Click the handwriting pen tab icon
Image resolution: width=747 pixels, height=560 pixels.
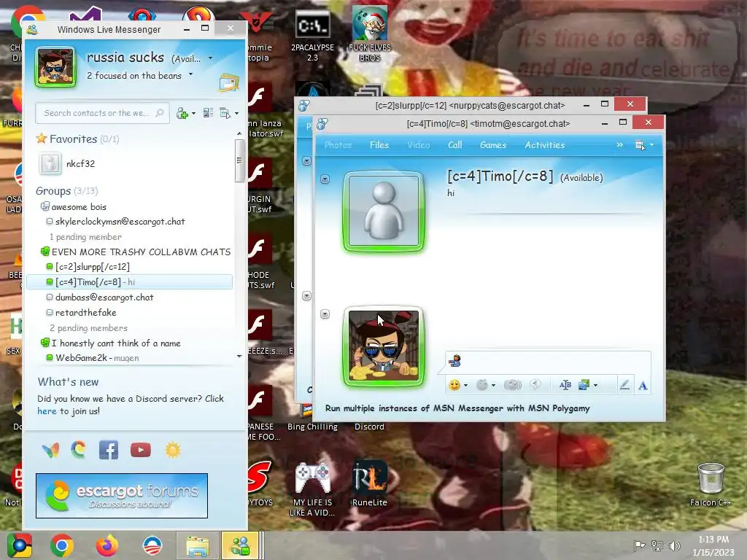pyautogui.click(x=624, y=385)
